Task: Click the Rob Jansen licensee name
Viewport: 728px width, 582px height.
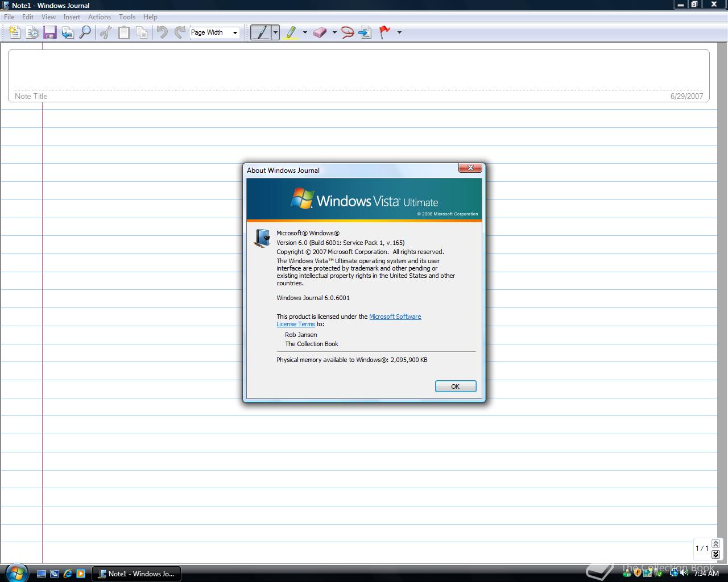Action: tap(301, 335)
